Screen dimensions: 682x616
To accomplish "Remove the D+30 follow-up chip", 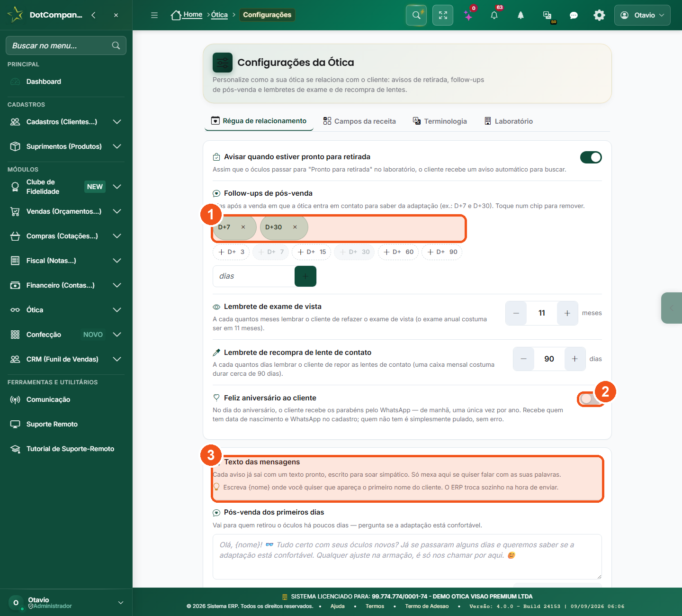I will coord(295,227).
